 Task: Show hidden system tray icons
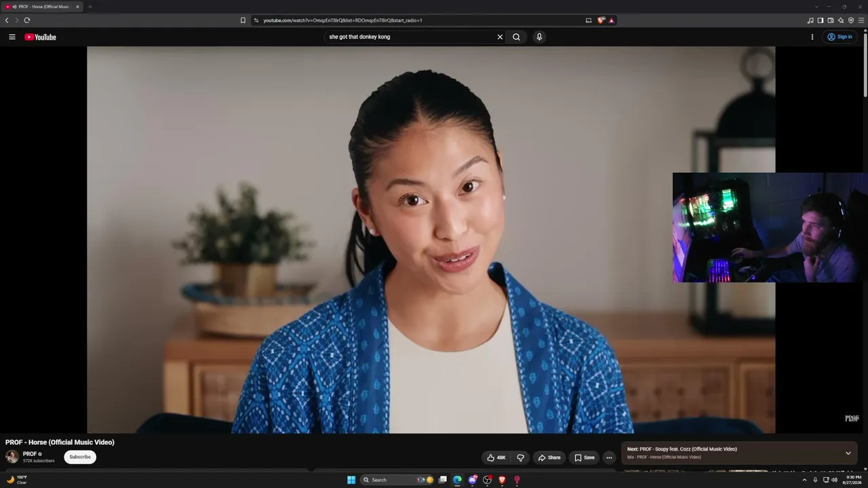(804, 480)
